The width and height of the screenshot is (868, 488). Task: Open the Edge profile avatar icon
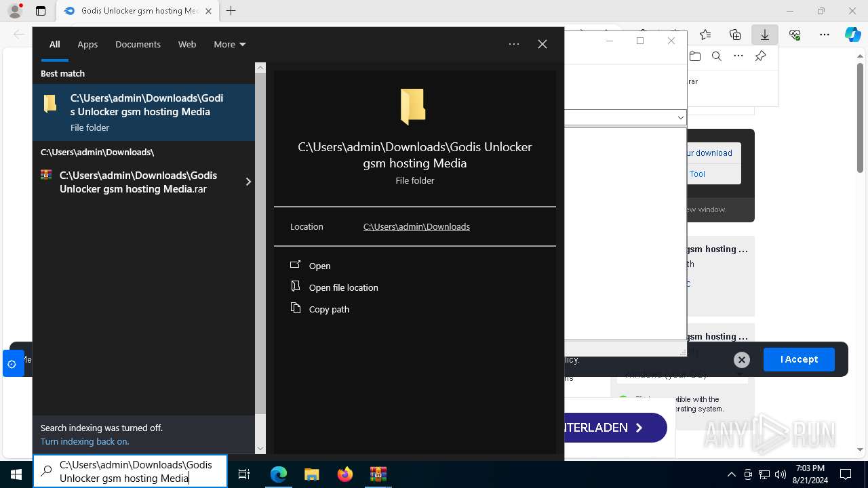coord(15,11)
